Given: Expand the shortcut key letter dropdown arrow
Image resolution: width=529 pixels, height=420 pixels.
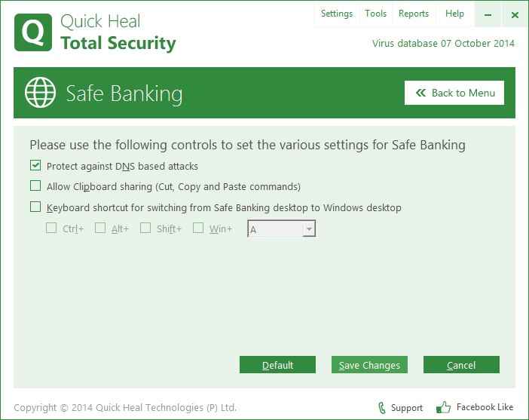Looking at the screenshot, I should coord(309,229).
